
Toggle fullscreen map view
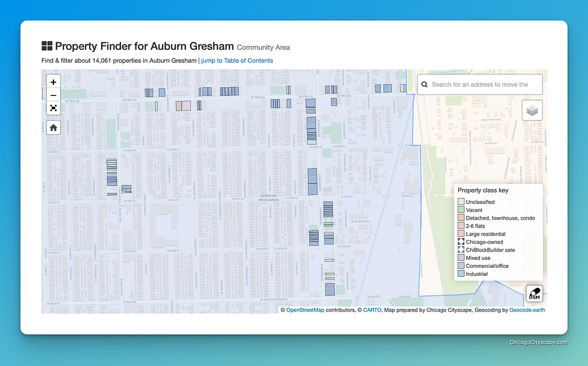tap(53, 108)
